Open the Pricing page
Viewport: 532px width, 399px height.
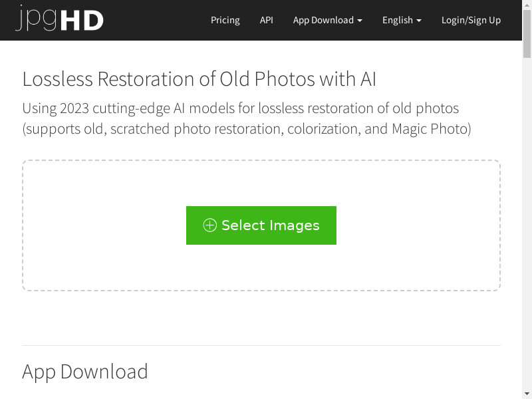pyautogui.click(x=225, y=20)
